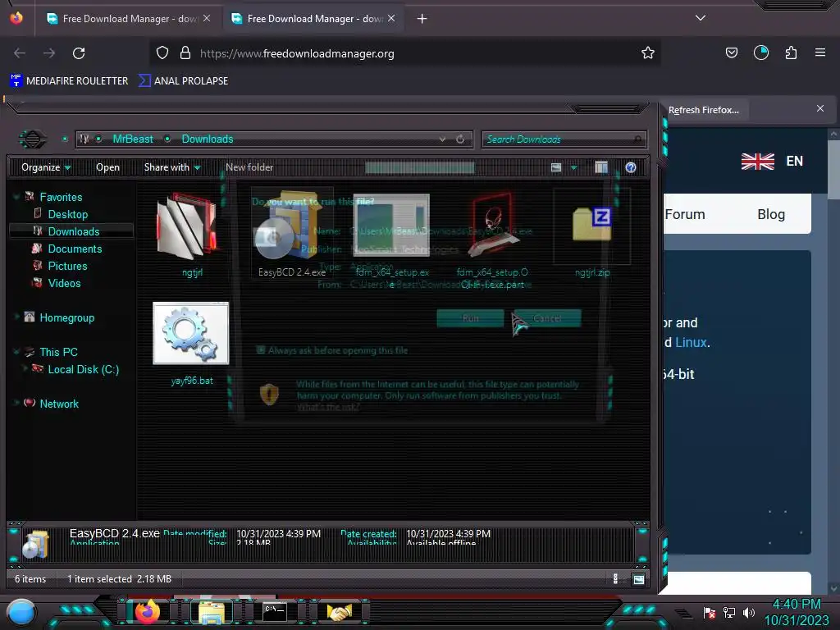Open Command Prompt from the taskbar
Image resolution: width=840 pixels, height=630 pixels.
(x=275, y=612)
